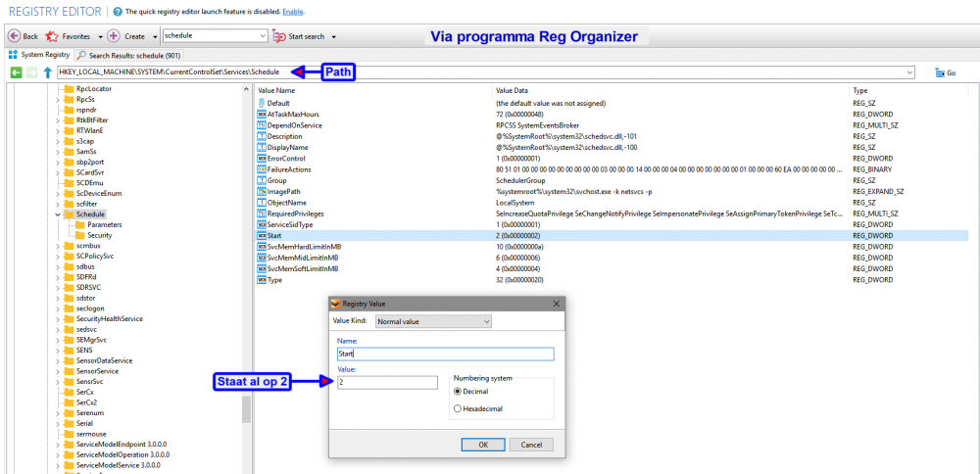Click the Back button label
Viewport: 980px width, 474px height.
[30, 37]
